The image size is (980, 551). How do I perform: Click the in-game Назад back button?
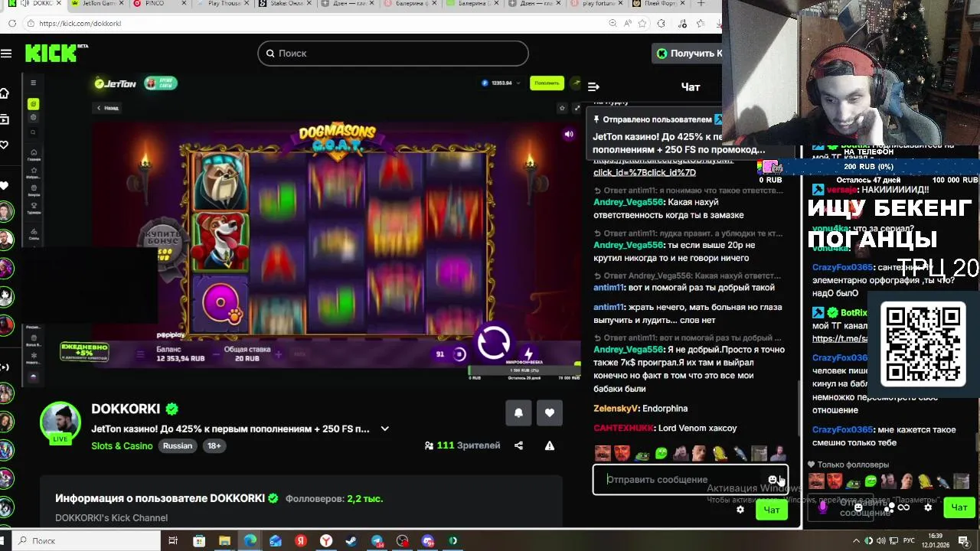(107, 108)
